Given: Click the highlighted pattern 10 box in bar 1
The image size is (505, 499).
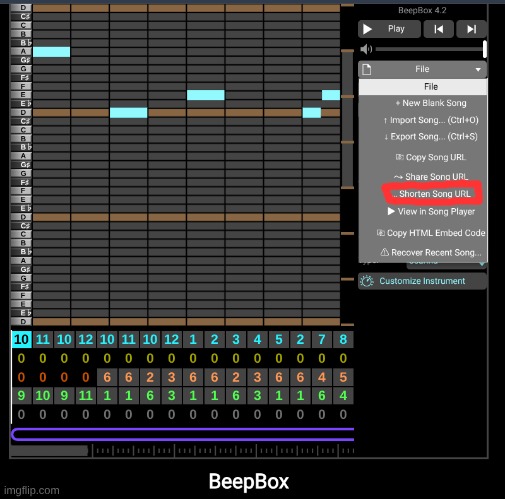Looking at the screenshot, I should (x=22, y=339).
